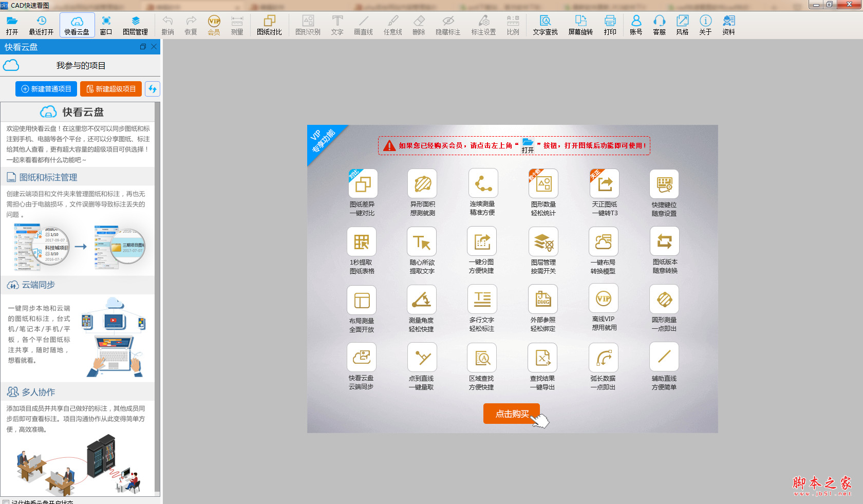This screenshot has width=863, height=504.
Task: Select the 画直线 draw line tool
Action: 363,25
